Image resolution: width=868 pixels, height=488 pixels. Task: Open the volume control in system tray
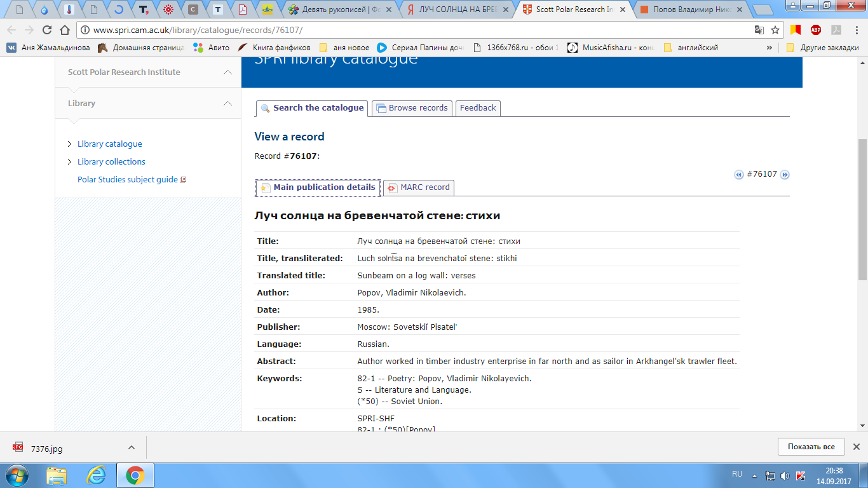tap(785, 475)
